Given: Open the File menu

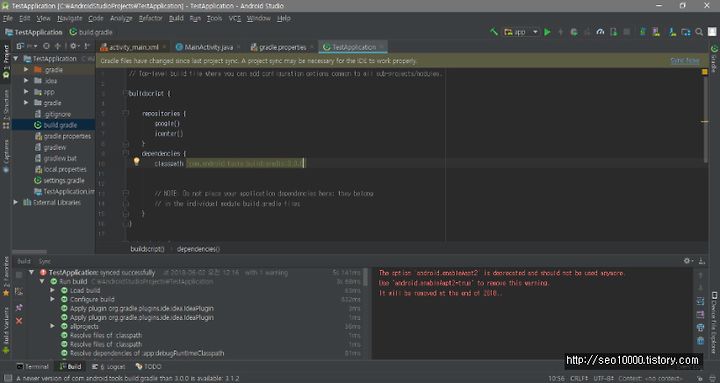Looking at the screenshot, I should tap(8, 18).
